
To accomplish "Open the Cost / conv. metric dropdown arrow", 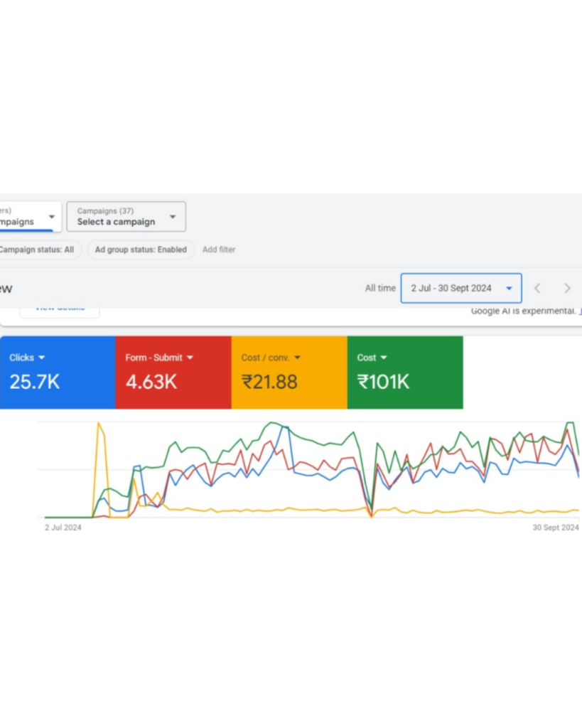I will tap(297, 358).
